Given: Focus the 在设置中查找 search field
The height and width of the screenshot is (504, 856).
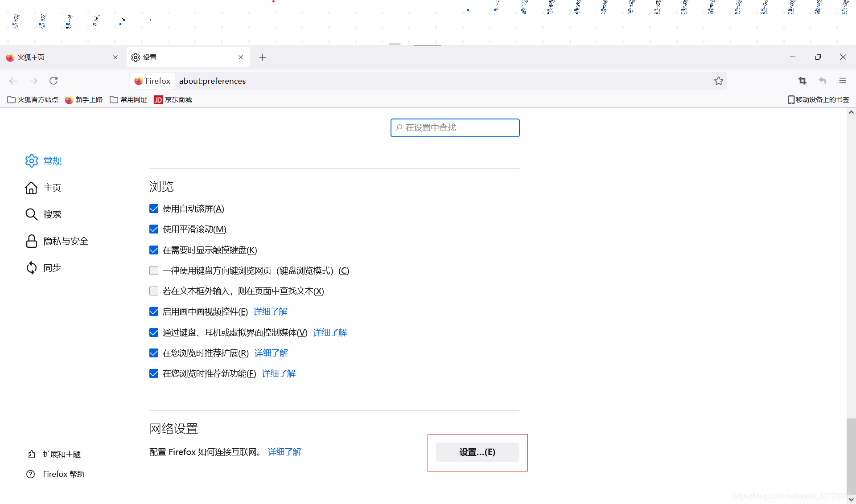Looking at the screenshot, I should tap(455, 128).
